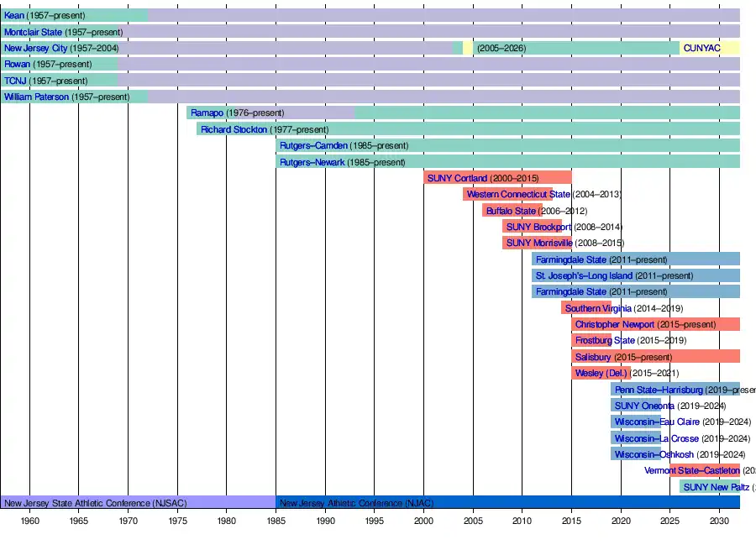Click the William Paterson link
This screenshot has height=550, width=756.
pos(36,97)
